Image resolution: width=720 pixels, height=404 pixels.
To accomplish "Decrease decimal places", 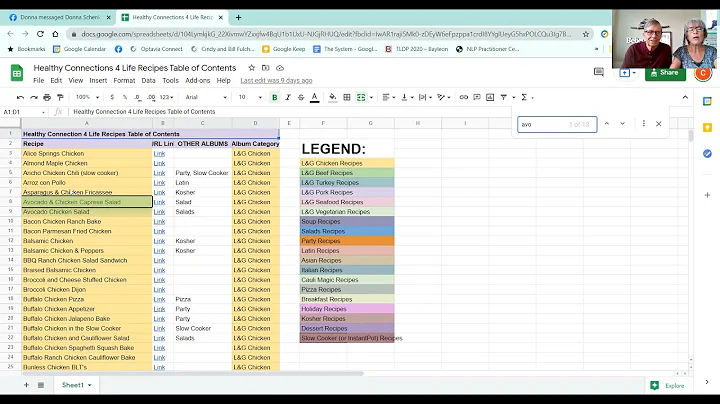I will [138, 97].
